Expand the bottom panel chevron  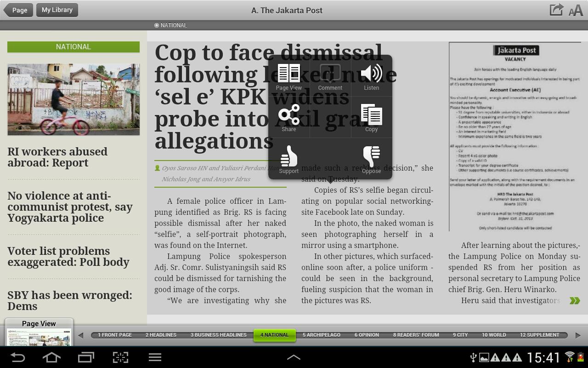click(x=294, y=357)
